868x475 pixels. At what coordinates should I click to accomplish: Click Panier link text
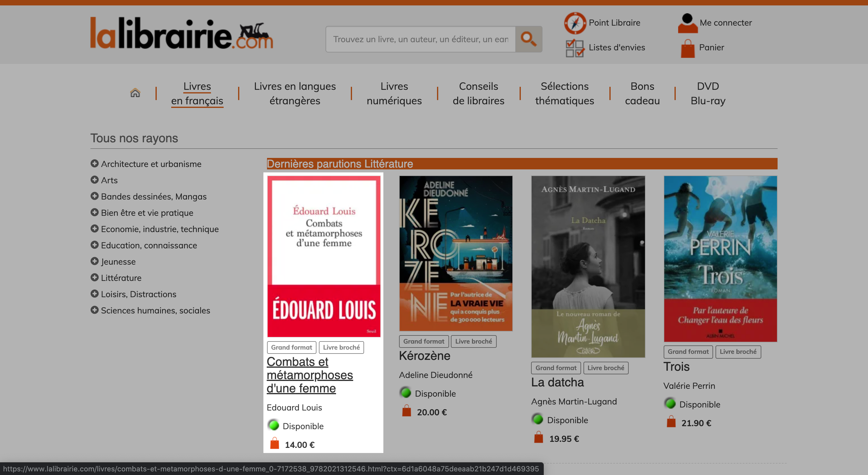coord(711,48)
